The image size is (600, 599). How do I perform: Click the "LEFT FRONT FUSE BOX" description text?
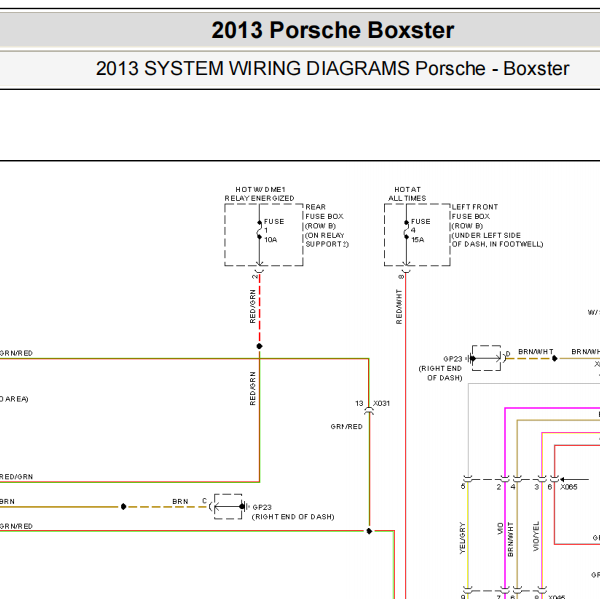click(x=497, y=225)
